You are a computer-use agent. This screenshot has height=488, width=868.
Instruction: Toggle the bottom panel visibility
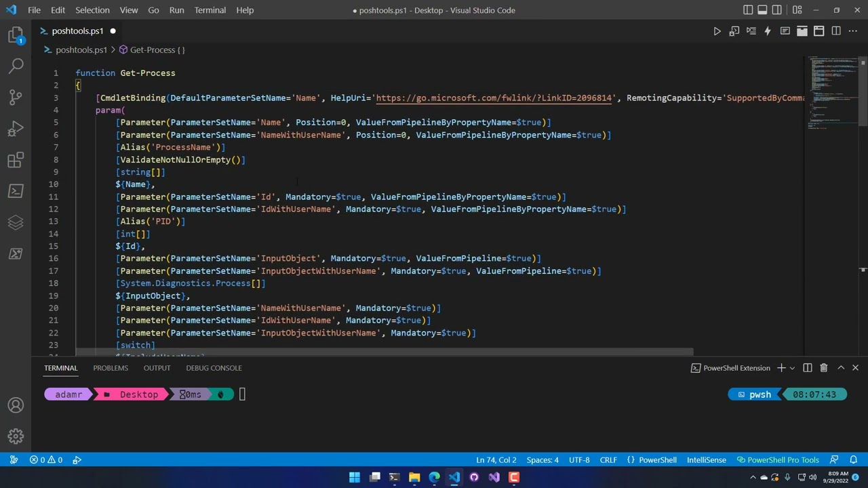762,10
